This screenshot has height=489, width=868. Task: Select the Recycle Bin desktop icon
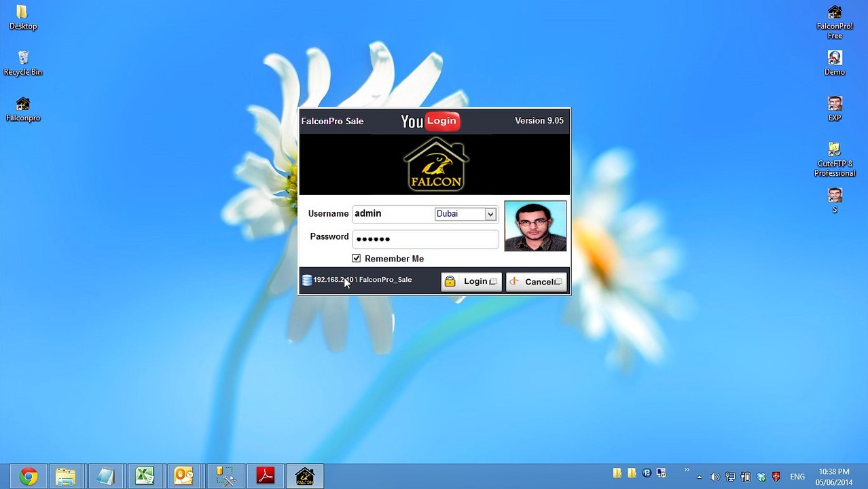click(x=22, y=63)
